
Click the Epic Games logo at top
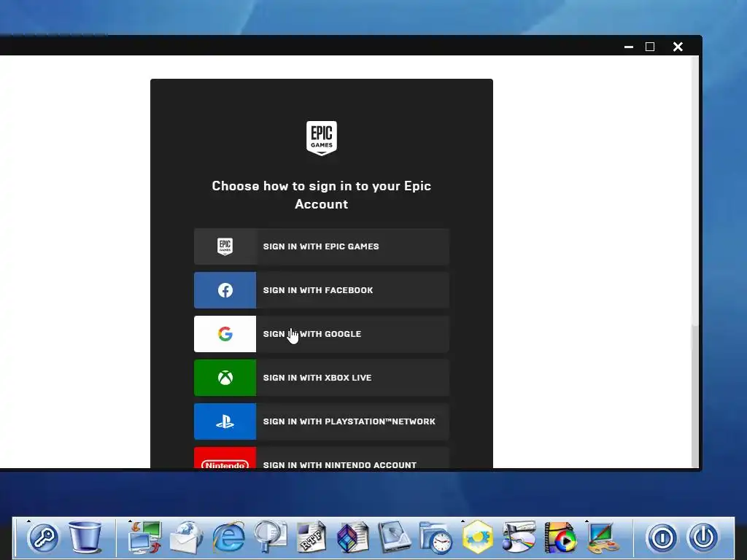[322, 138]
